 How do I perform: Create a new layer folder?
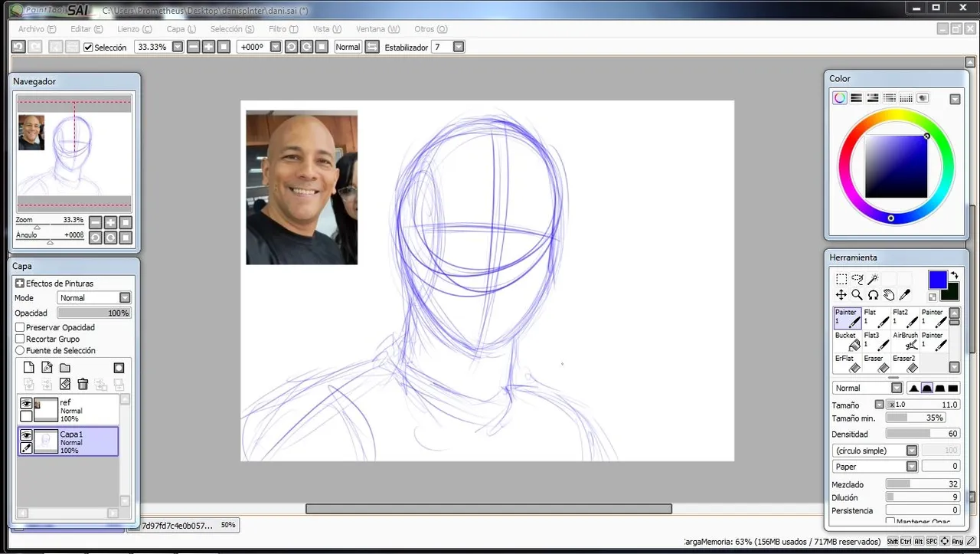(65, 368)
